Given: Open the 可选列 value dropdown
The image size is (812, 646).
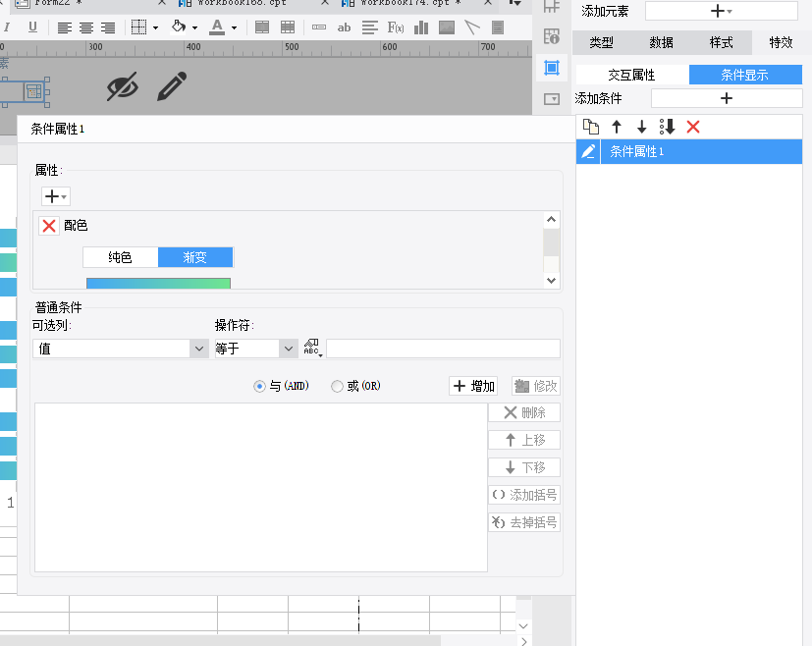Looking at the screenshot, I should tap(198, 349).
